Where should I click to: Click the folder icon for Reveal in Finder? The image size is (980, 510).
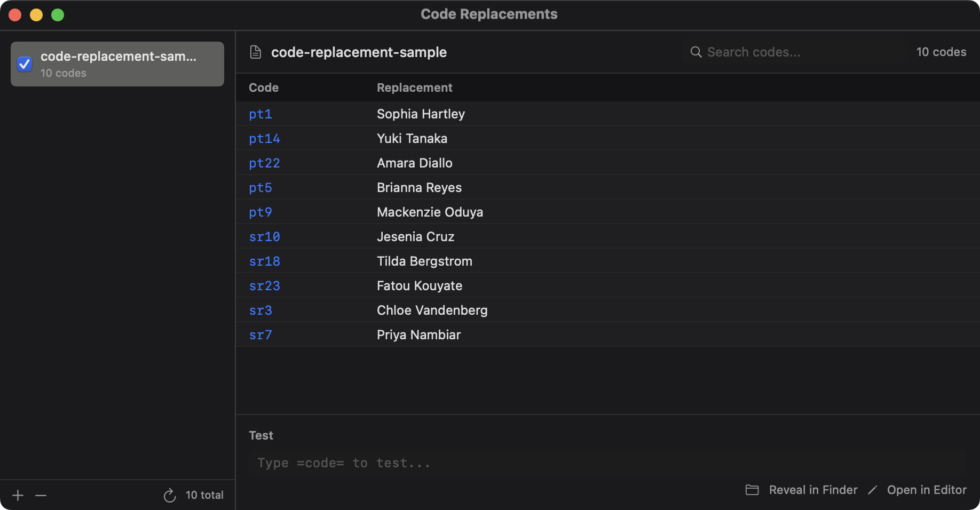[752, 490]
